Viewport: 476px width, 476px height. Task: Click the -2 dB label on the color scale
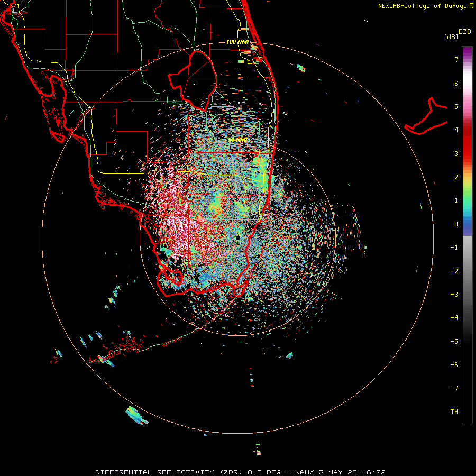454,271
